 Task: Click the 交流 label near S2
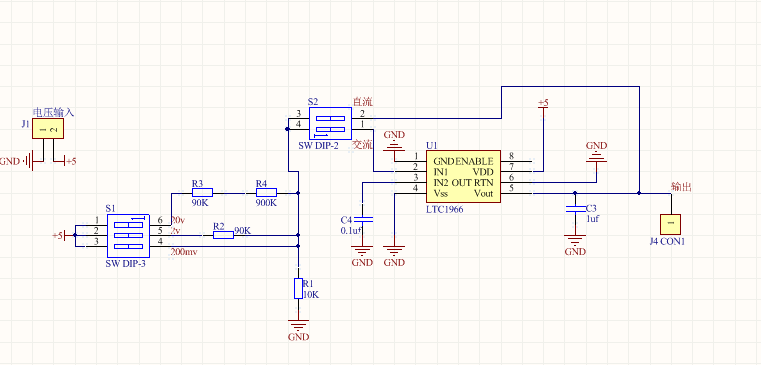coord(363,145)
